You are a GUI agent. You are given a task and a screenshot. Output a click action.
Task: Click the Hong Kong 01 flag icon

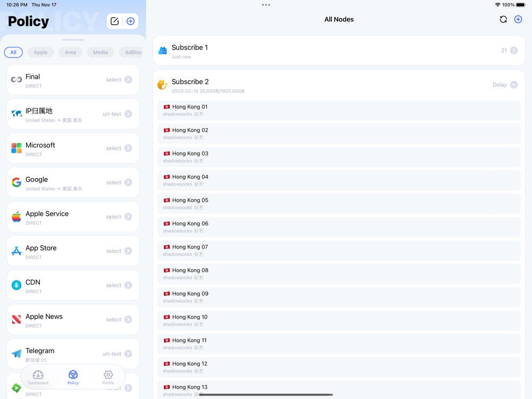coord(167,106)
